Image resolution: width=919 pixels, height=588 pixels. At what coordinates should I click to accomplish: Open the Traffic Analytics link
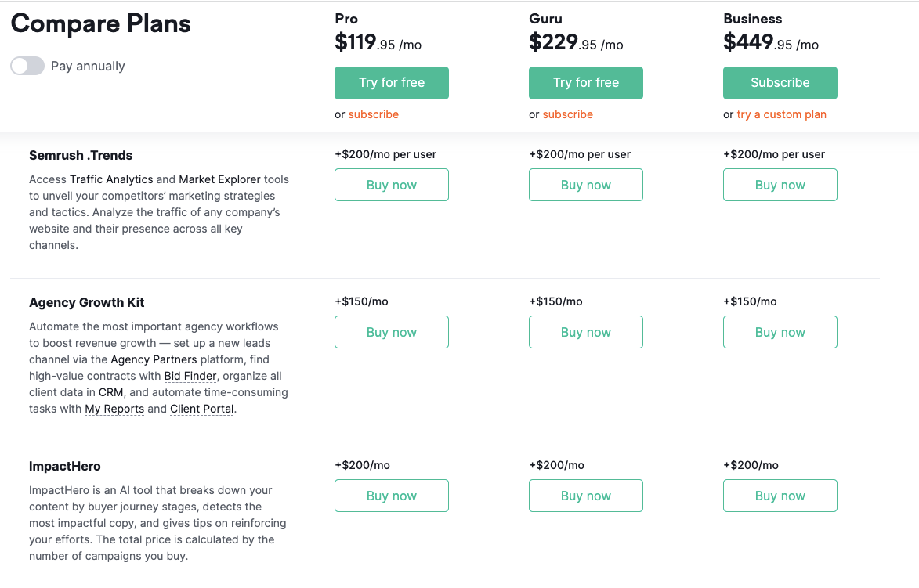[x=111, y=180]
